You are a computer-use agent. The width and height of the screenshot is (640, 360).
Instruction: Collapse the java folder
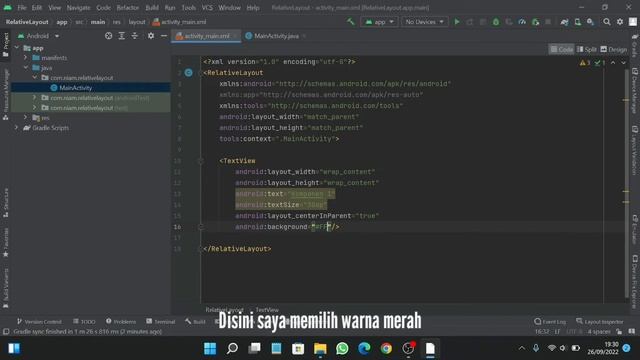pos(26,68)
